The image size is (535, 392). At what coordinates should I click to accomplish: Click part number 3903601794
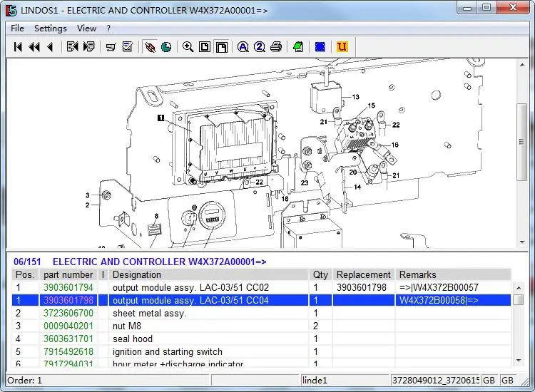pos(68,287)
